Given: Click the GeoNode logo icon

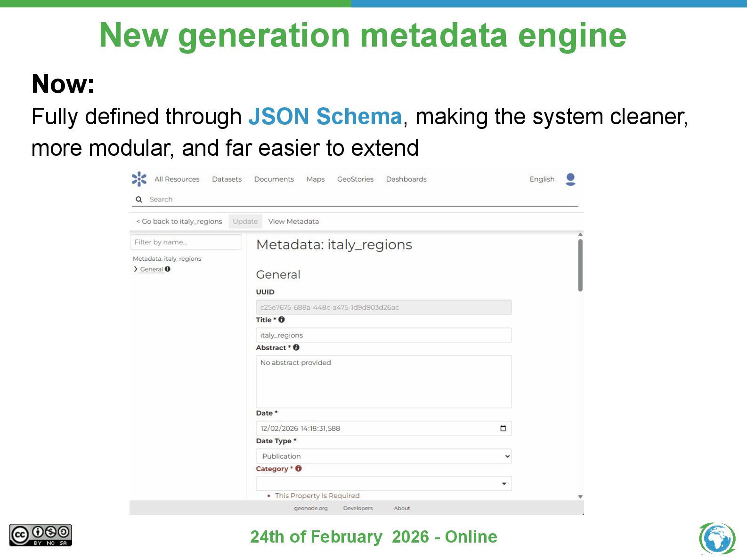Looking at the screenshot, I should pyautogui.click(x=139, y=179).
